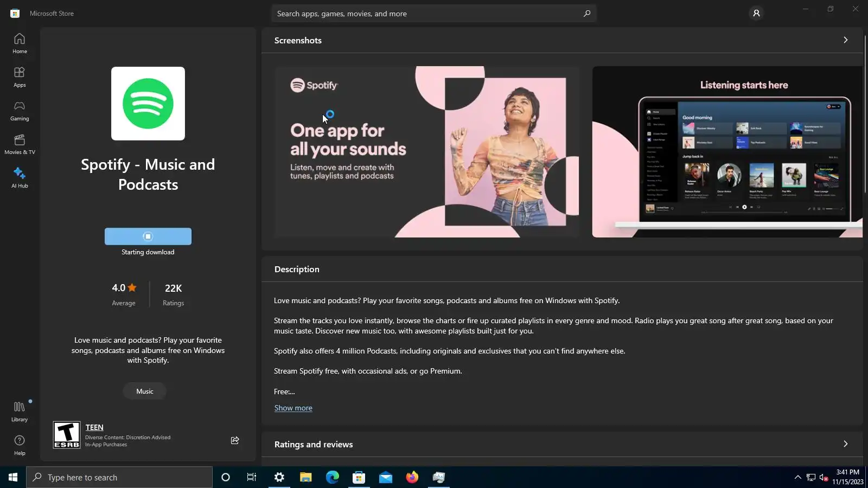This screenshot has height=488, width=868.
Task: Open Movies & TV section
Action: (20, 144)
